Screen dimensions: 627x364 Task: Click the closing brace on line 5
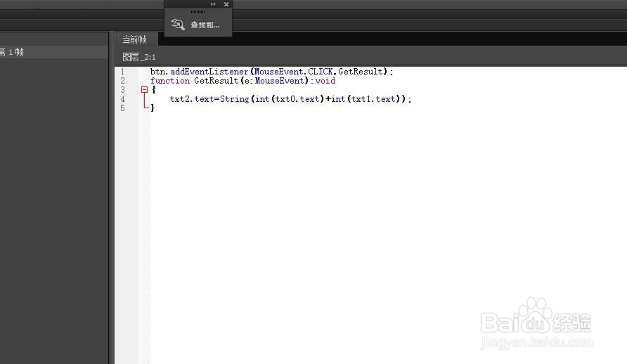(153, 108)
